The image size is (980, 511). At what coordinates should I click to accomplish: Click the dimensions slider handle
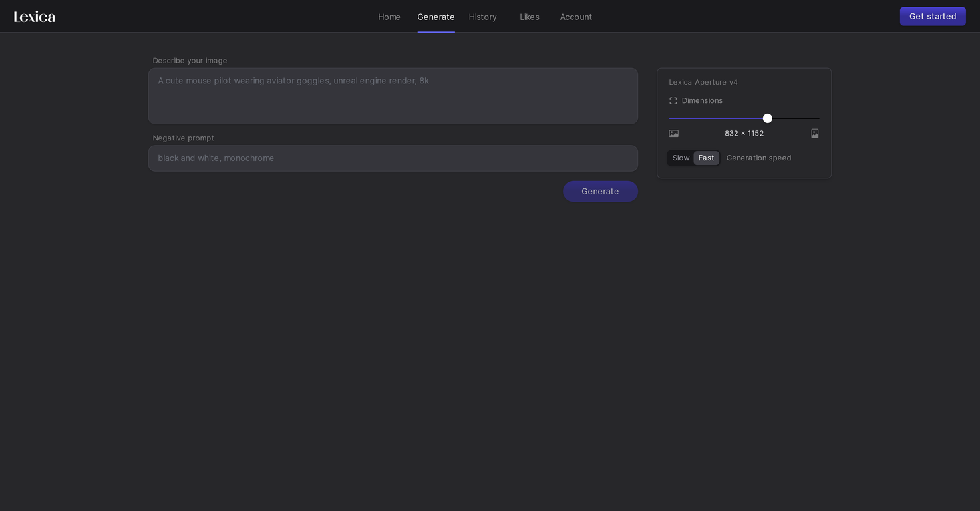click(x=767, y=118)
